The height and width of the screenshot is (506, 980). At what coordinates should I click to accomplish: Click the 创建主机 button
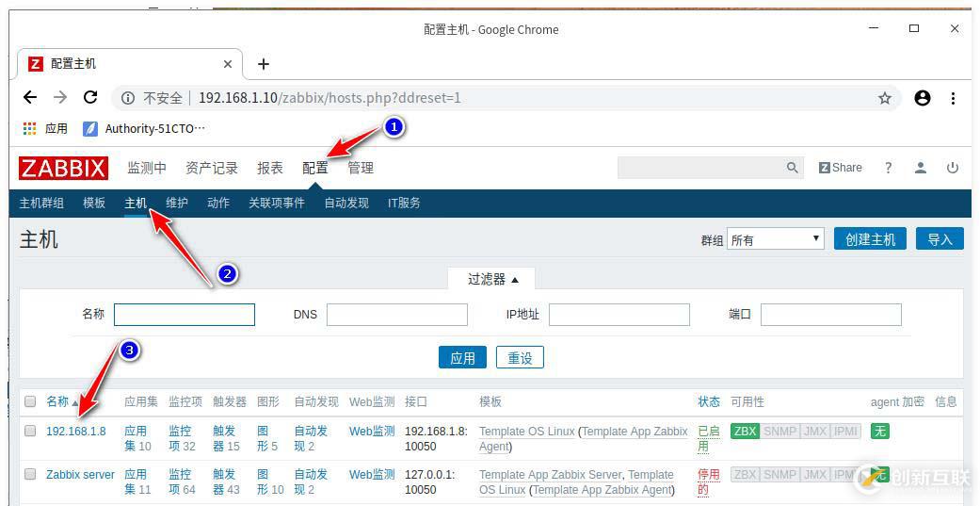(870, 239)
